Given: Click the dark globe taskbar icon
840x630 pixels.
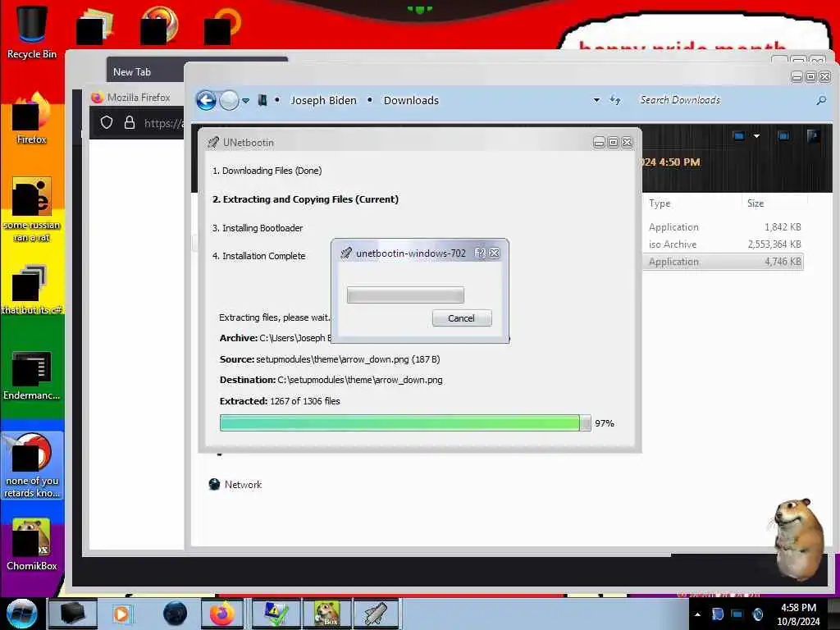Looking at the screenshot, I should 175,614.
